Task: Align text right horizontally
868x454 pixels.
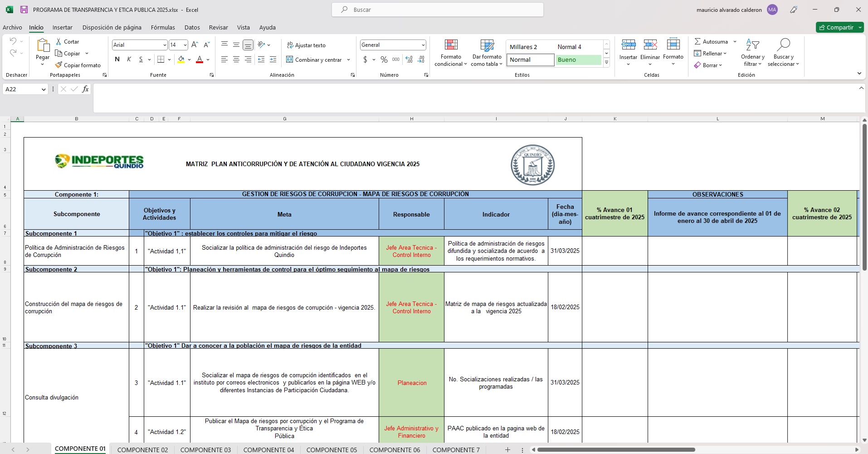Action: [x=248, y=59]
